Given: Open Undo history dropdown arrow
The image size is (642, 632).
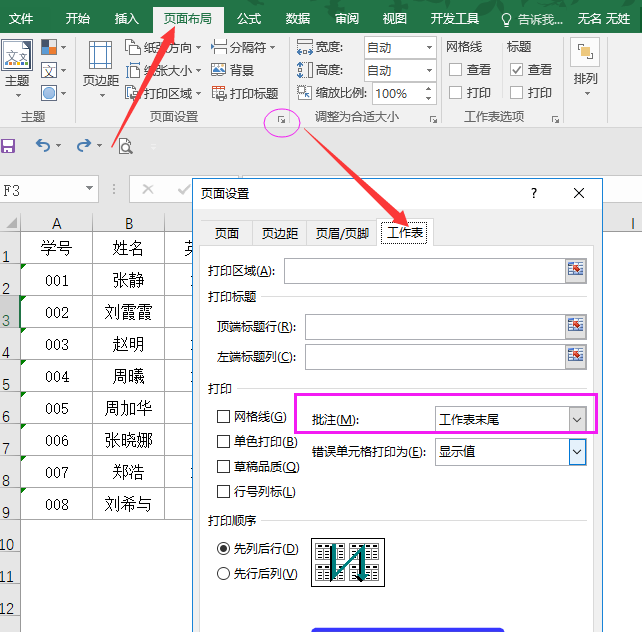Looking at the screenshot, I should pos(59,145).
